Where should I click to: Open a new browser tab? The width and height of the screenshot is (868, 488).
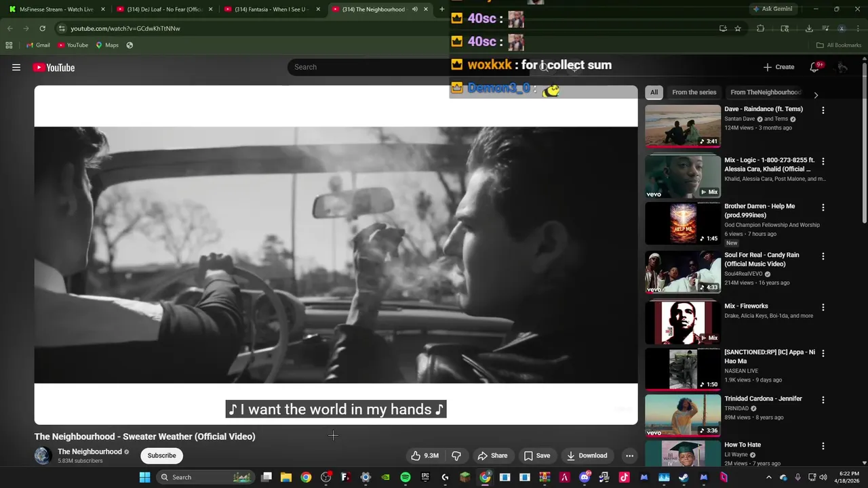coord(442,9)
